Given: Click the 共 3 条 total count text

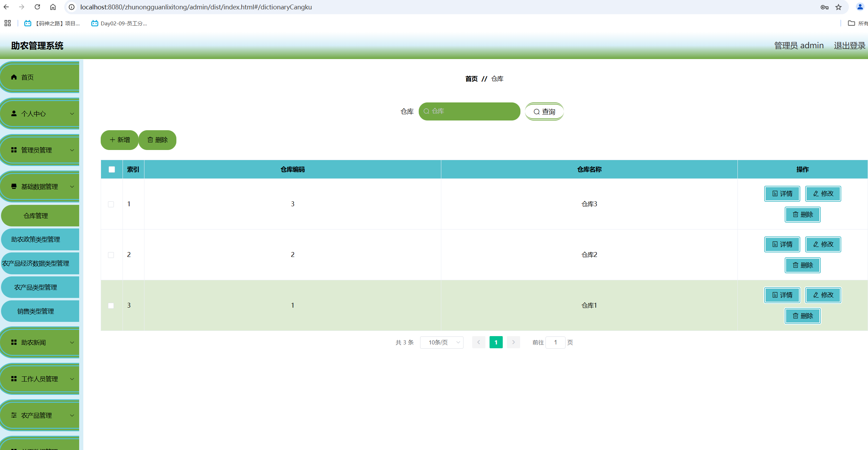Looking at the screenshot, I should click(404, 342).
